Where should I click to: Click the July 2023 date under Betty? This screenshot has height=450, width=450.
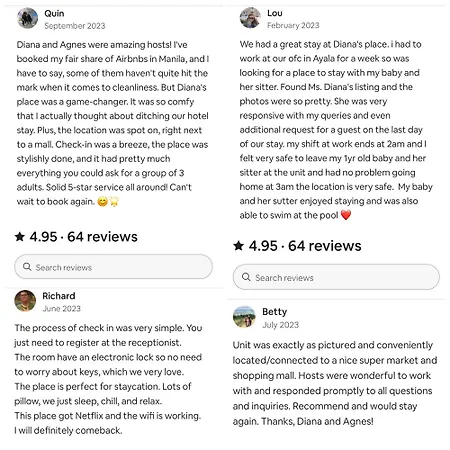280,325
